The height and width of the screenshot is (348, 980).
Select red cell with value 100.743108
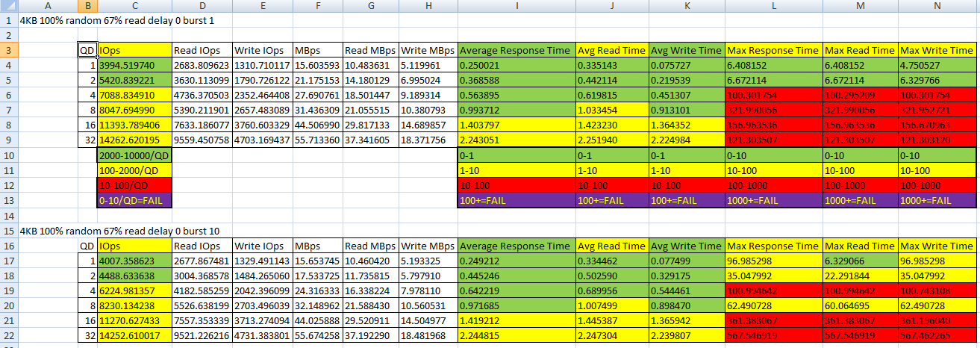point(936,290)
